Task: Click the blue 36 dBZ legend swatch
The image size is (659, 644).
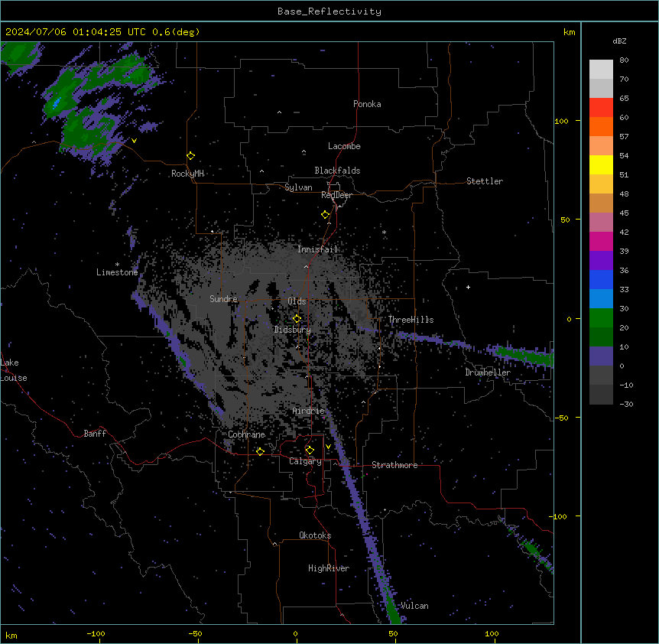Action: coord(601,279)
